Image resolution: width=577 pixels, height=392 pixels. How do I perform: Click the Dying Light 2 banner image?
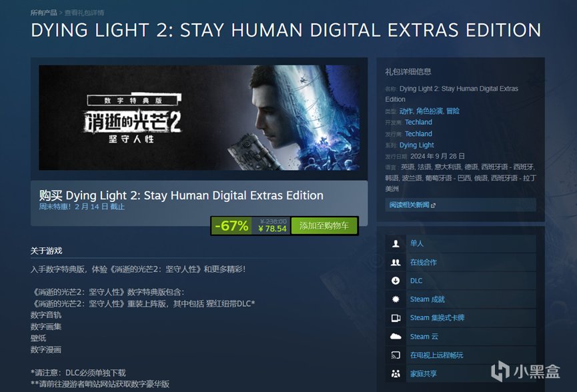pos(199,118)
